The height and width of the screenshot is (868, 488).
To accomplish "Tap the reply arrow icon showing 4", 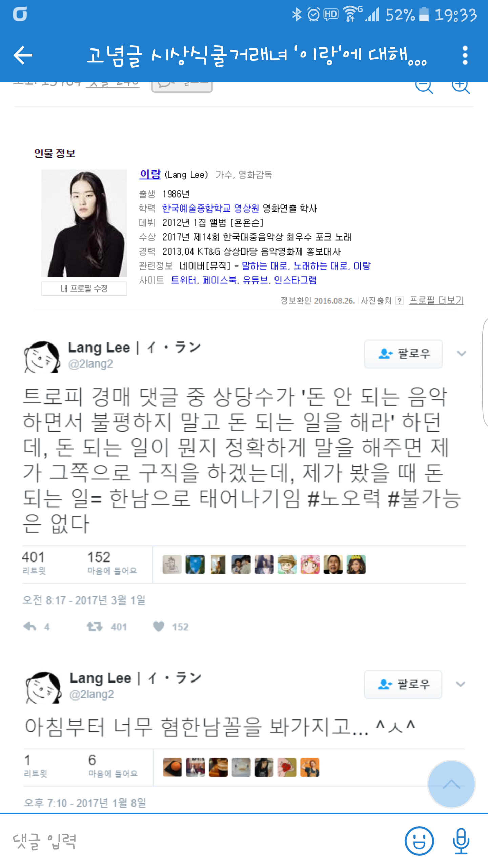I will (30, 627).
